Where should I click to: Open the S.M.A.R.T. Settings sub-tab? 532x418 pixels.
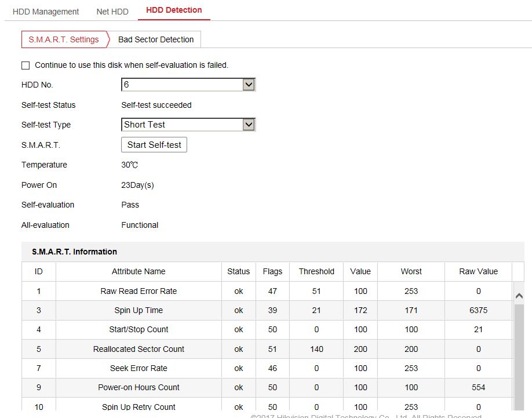pos(64,39)
